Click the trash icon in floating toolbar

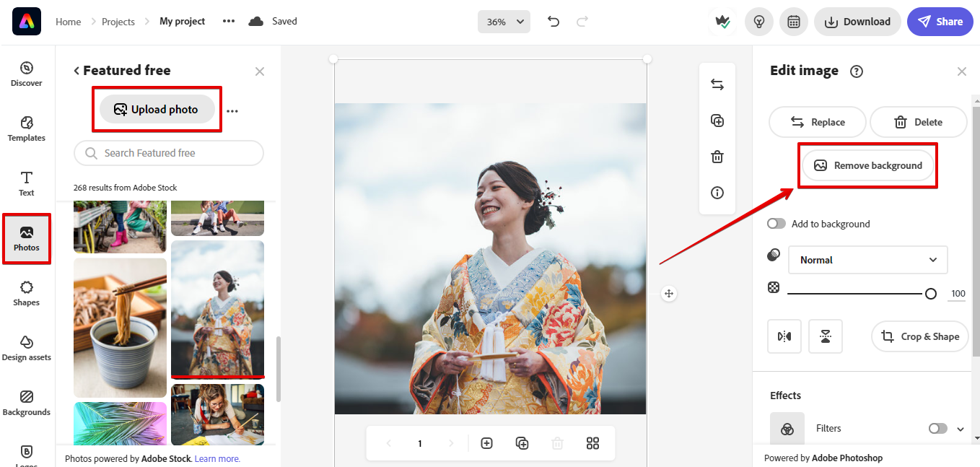[x=717, y=157]
